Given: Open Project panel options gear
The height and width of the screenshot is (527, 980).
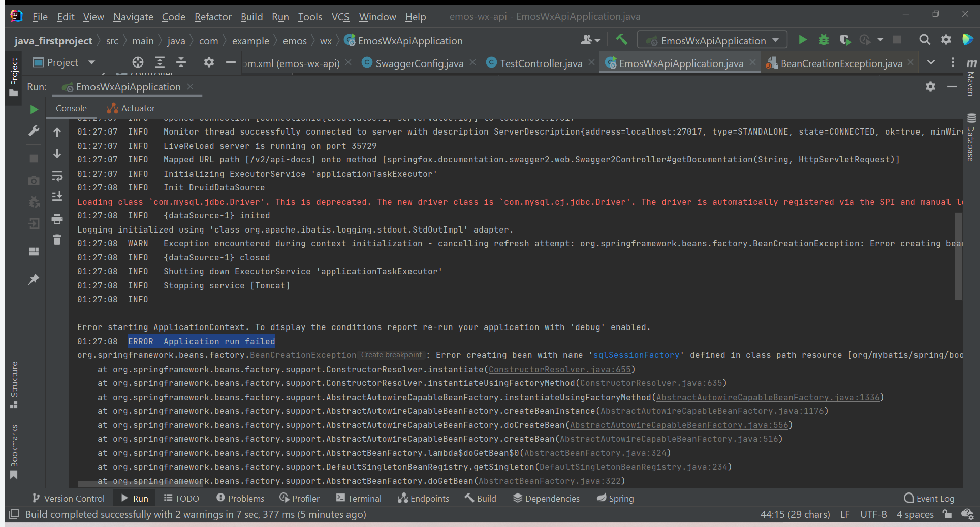Looking at the screenshot, I should (209, 62).
